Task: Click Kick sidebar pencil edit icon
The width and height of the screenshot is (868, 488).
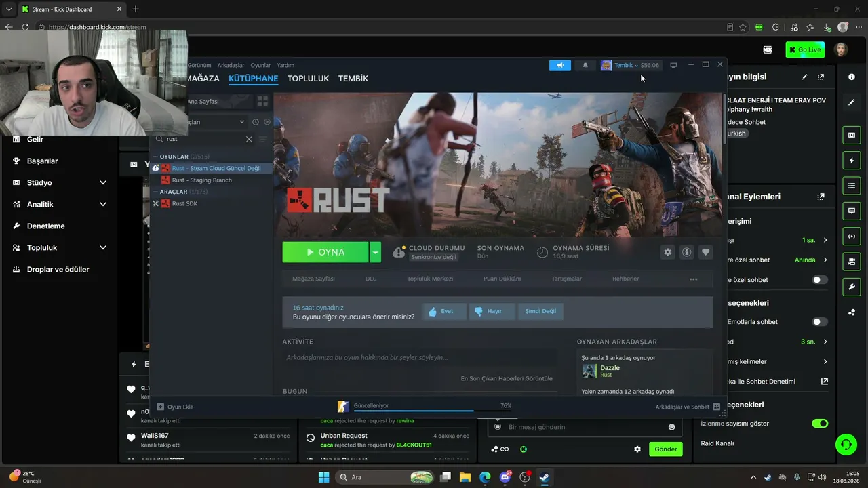Action: pyautogui.click(x=852, y=102)
